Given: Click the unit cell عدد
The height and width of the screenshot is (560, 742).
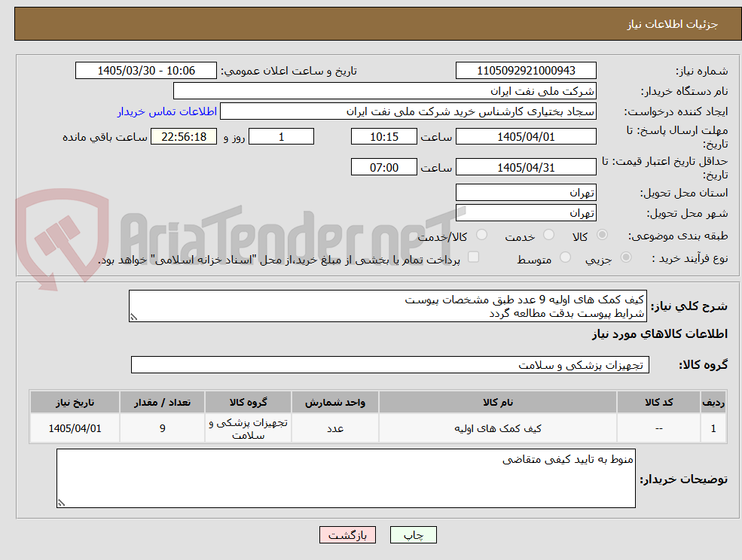Looking at the screenshot, I should 335,428.
